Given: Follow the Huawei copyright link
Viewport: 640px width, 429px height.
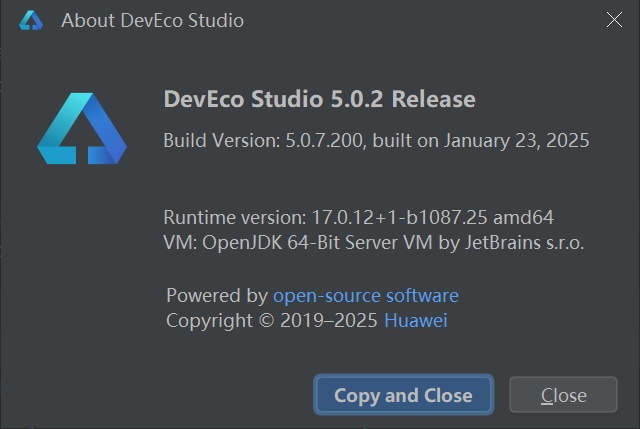Looking at the screenshot, I should [x=416, y=320].
